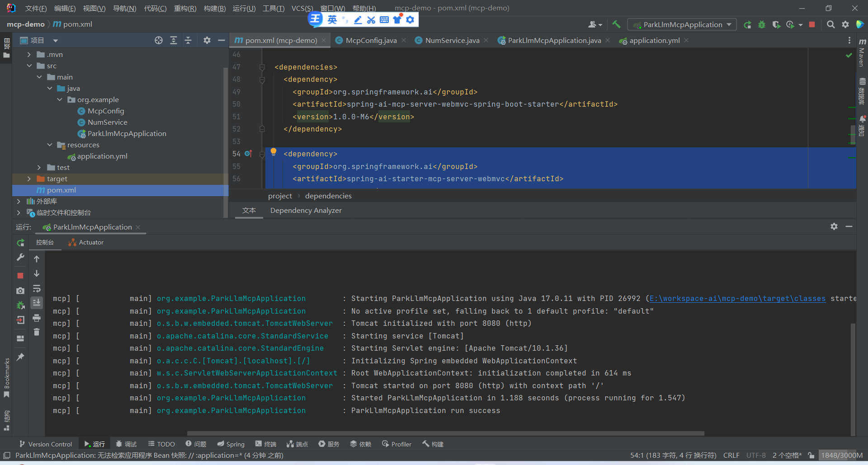Switch to application.yml editor tab
868x465 pixels.
tap(655, 40)
